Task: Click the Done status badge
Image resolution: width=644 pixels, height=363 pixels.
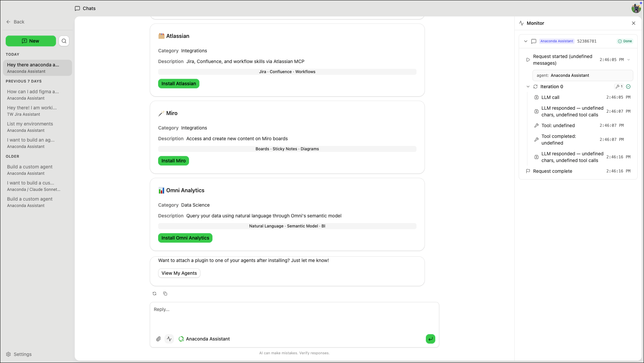Action: click(x=625, y=41)
